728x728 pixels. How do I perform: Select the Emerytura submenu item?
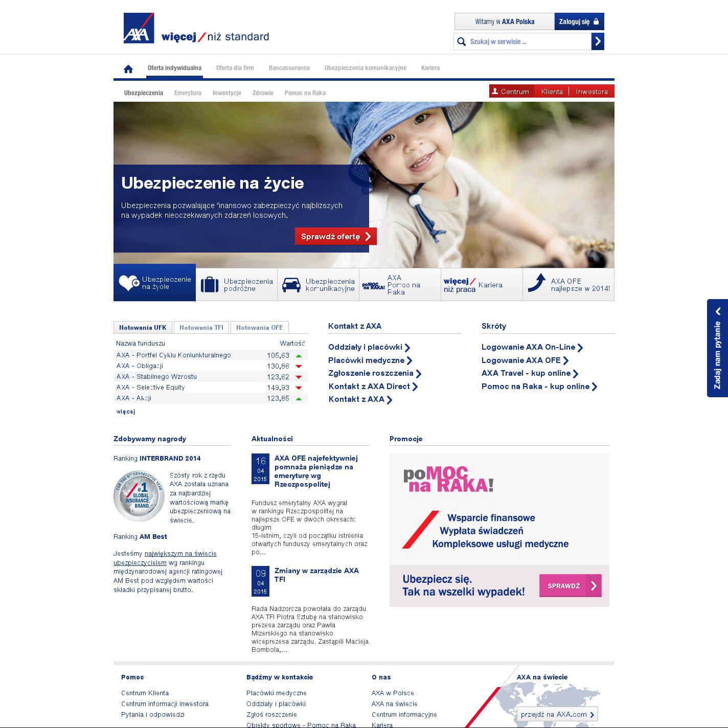coord(188,93)
